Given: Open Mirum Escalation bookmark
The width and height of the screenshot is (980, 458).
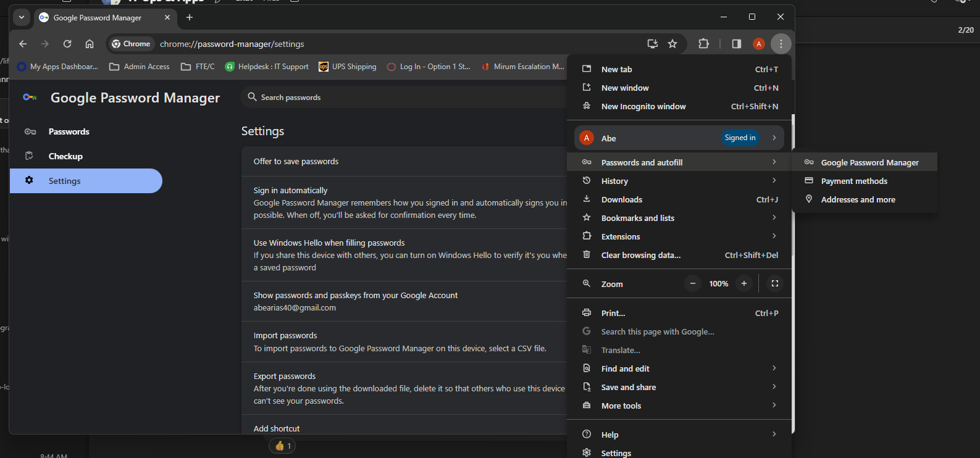Looking at the screenshot, I should tap(522, 67).
